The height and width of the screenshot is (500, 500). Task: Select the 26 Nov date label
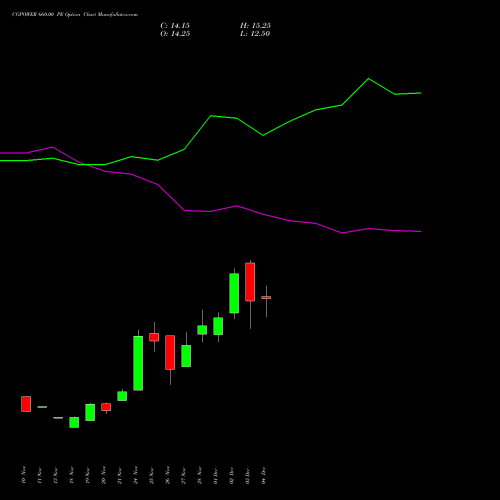(168, 475)
